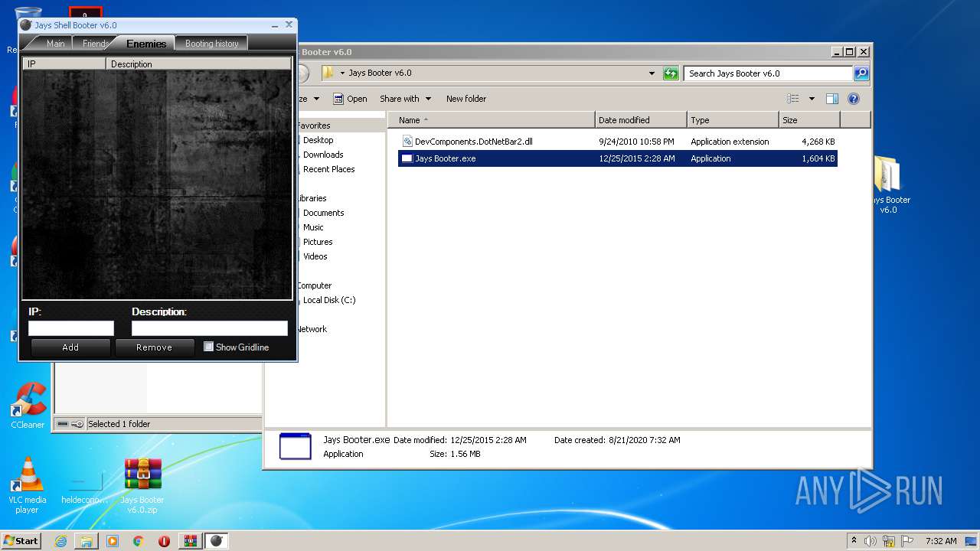Select Downloads in the navigation pane
Image resolution: width=980 pixels, height=551 pixels.
(x=322, y=155)
